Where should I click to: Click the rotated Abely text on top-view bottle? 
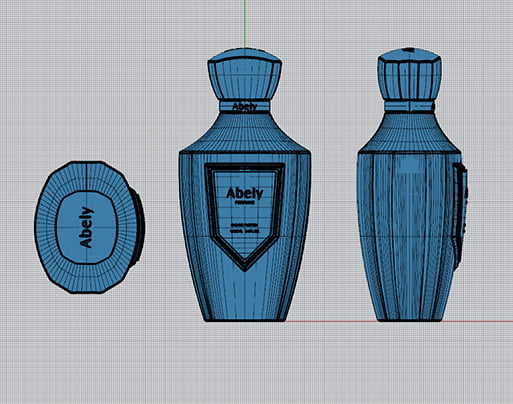pyautogui.click(x=87, y=227)
